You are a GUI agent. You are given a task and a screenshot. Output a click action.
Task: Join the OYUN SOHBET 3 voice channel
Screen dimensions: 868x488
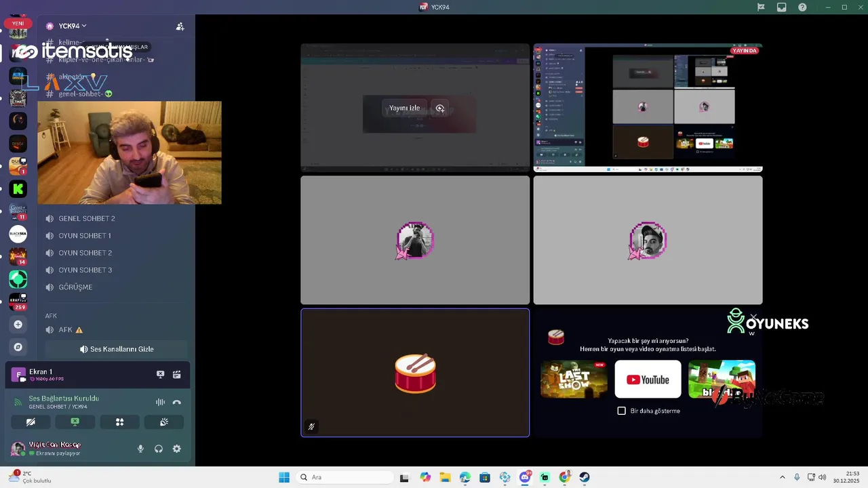pyautogui.click(x=114, y=270)
